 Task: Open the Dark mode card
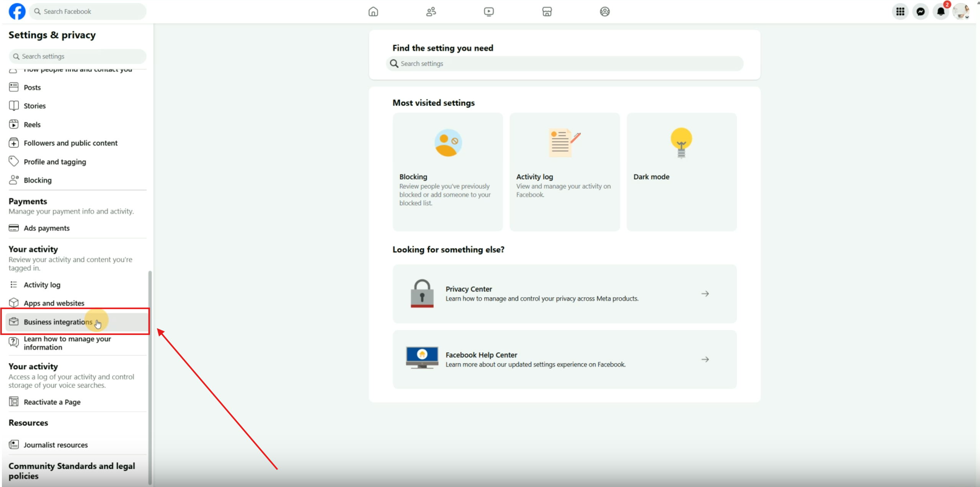(681, 172)
